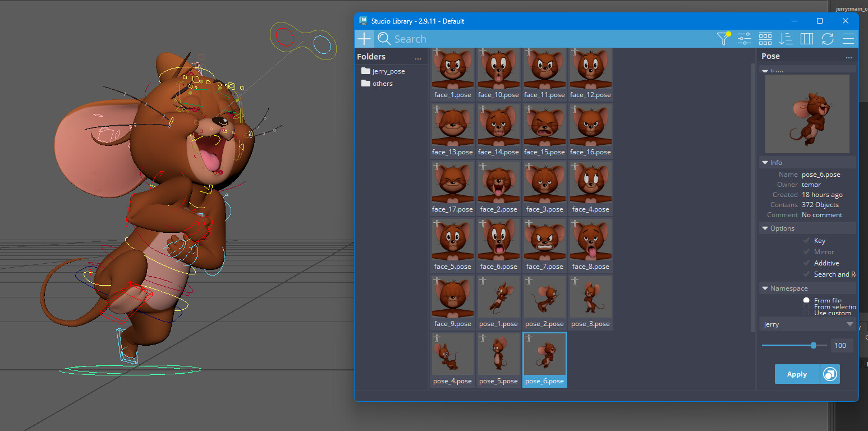Select the From selection radio button
The image size is (868, 431).
807,307
